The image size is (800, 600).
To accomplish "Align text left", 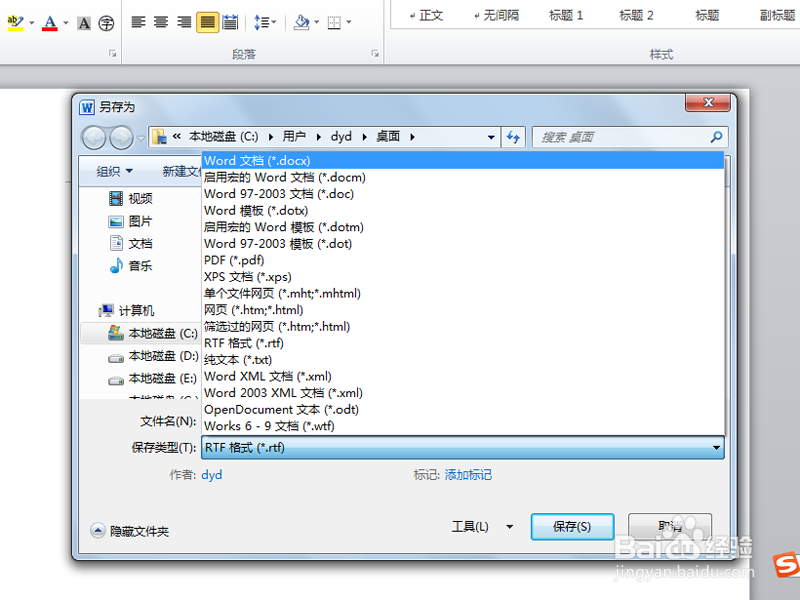I will [x=138, y=22].
